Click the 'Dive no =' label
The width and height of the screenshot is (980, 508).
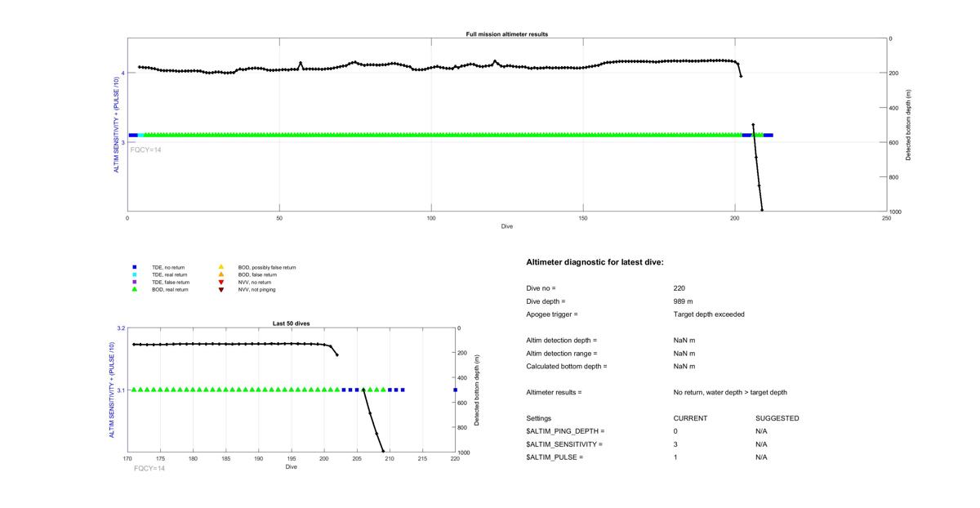541,288
